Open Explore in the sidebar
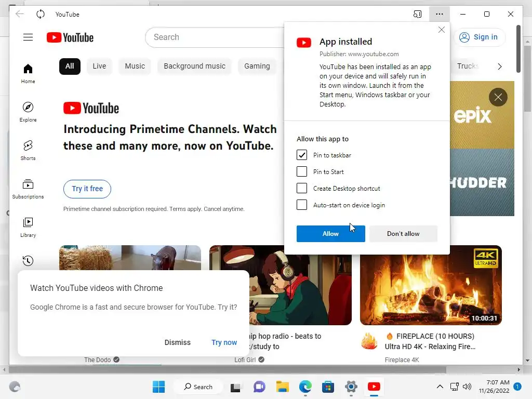532x399 pixels. (28, 112)
